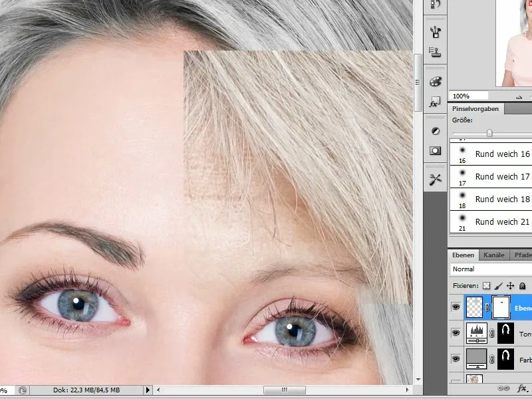Click the horizontal scrollbar right arrow
The height and width of the screenshot is (399, 532).
(408, 390)
